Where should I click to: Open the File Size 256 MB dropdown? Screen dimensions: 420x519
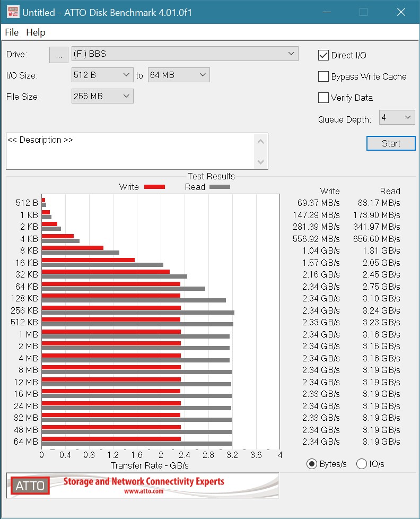[102, 96]
